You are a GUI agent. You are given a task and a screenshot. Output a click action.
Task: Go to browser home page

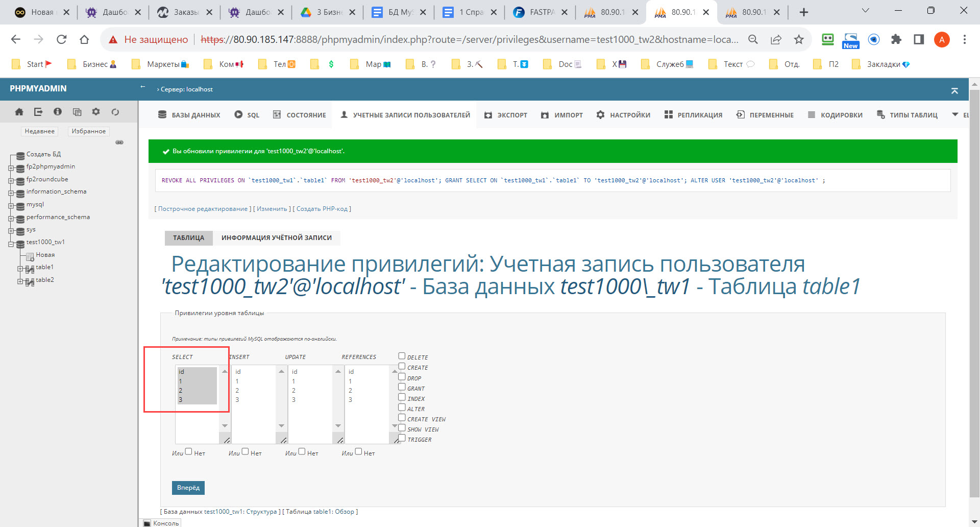(x=84, y=39)
